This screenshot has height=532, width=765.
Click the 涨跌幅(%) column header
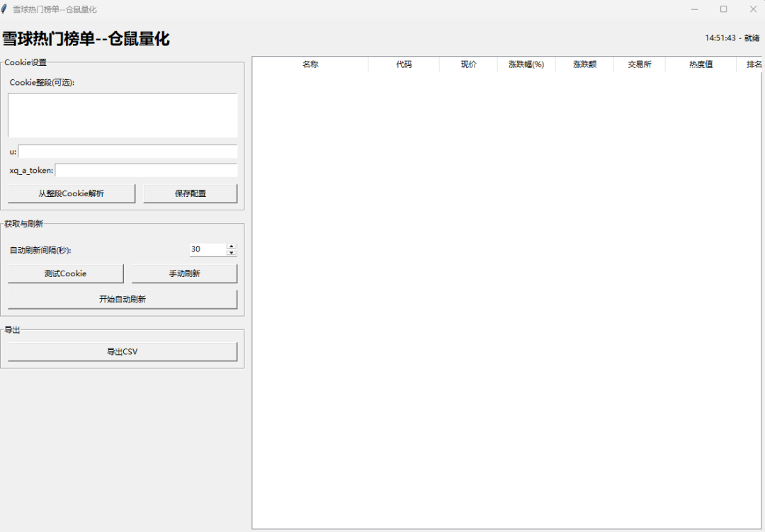click(x=526, y=64)
